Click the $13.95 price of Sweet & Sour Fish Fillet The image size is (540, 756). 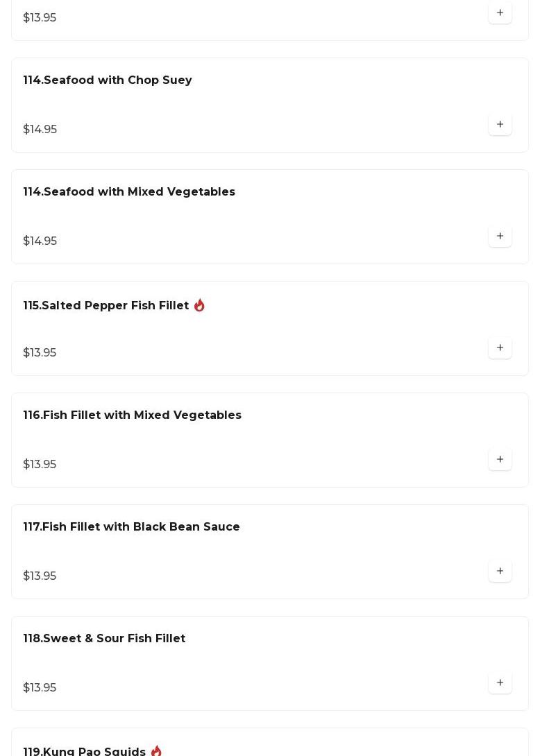(40, 688)
